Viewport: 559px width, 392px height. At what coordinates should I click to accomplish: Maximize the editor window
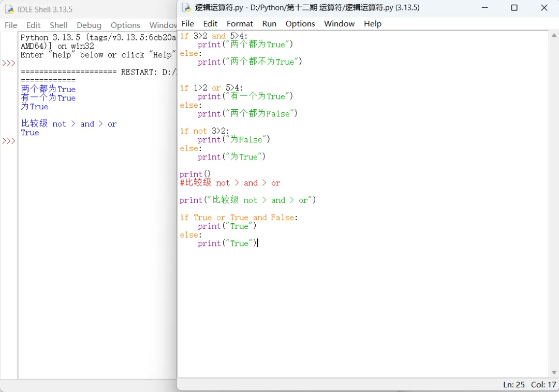click(x=514, y=7)
